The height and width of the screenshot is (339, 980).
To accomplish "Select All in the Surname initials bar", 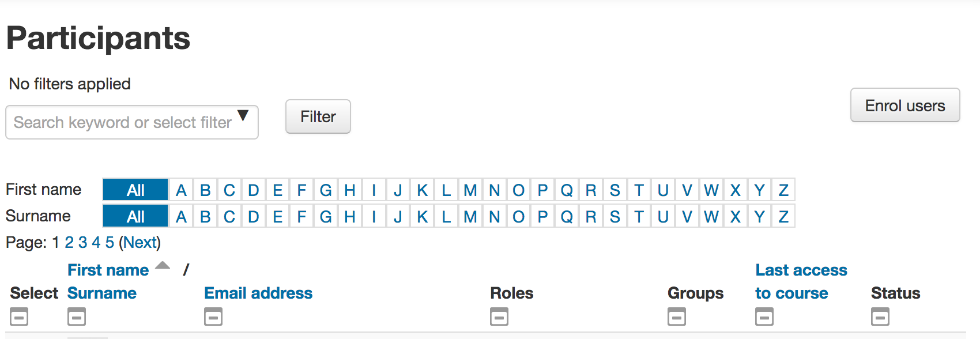I will [135, 216].
